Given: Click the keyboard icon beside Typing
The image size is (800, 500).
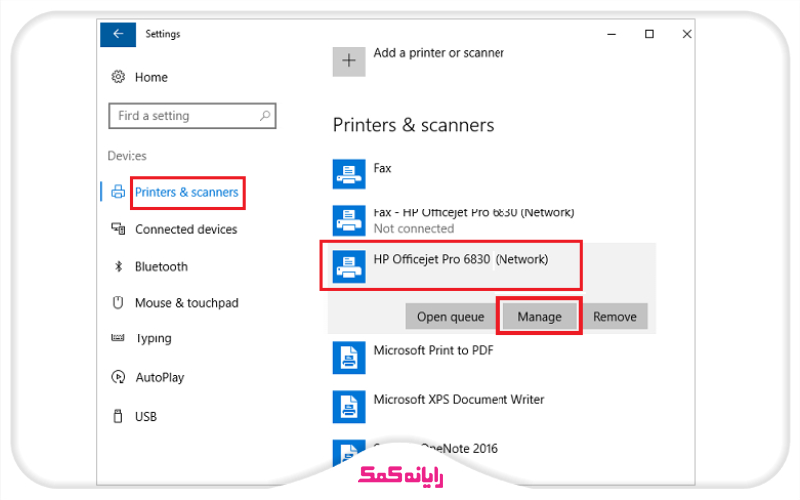Looking at the screenshot, I should [x=118, y=338].
